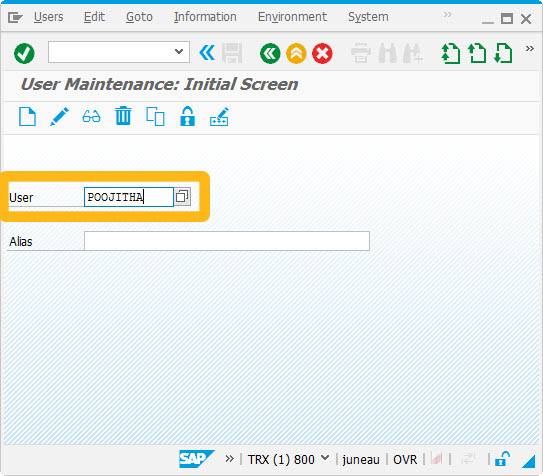Click the Display user glasses icon
543x476 pixels.
(91, 116)
